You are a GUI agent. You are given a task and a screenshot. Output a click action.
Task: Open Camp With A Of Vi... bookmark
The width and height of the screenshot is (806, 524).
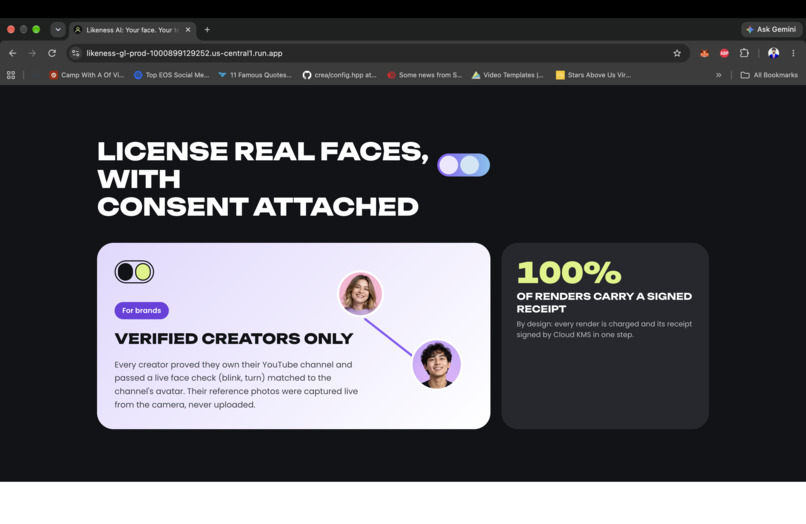(86, 75)
